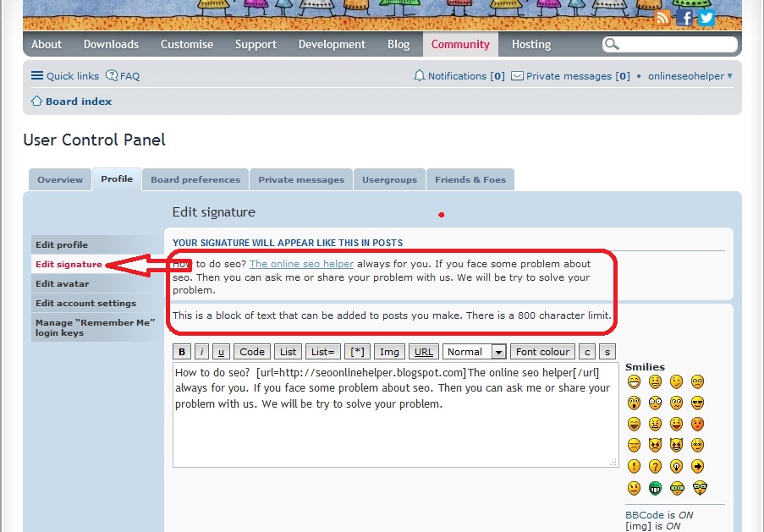Insert a Code block with the Code button

point(252,351)
